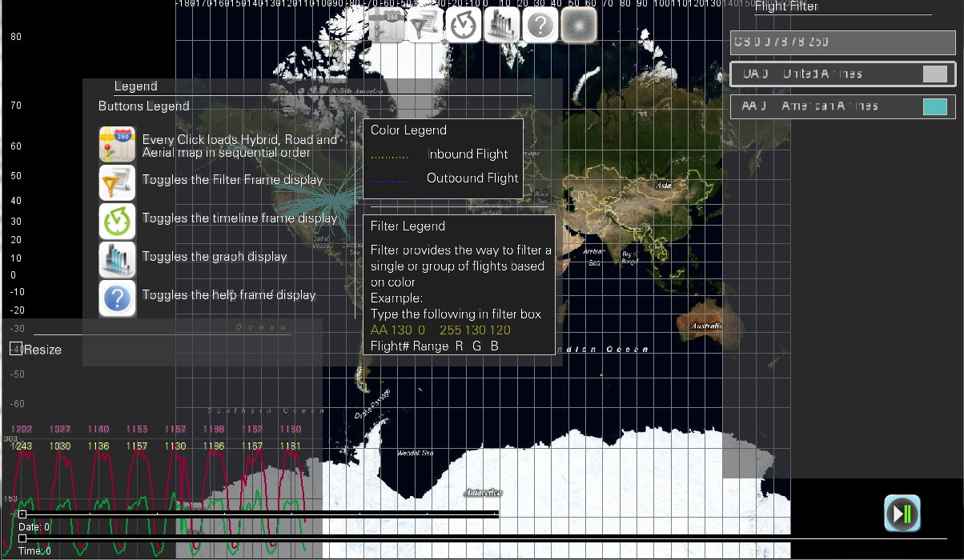
Task: Tick the Resize checkbox
Action: 15,349
